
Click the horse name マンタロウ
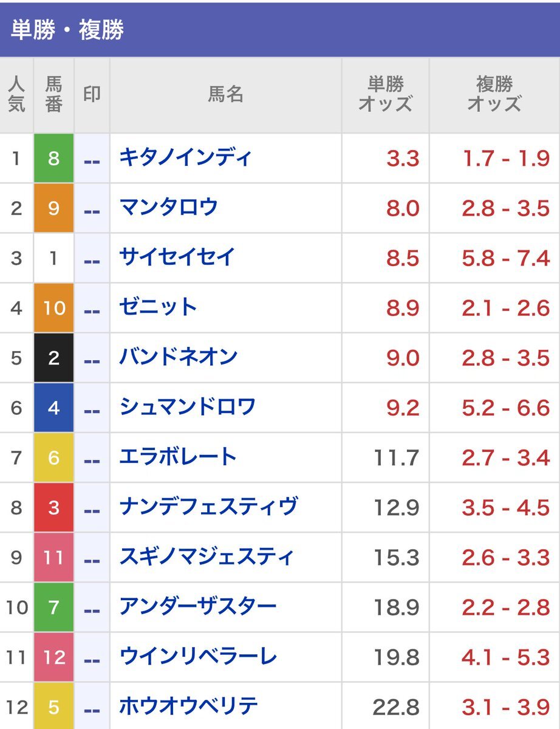point(168,208)
